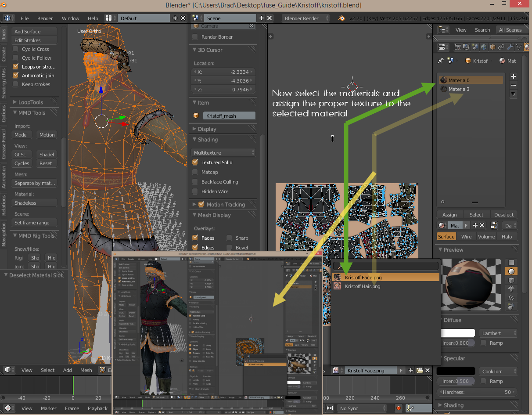The height and width of the screenshot is (415, 532).
Task: Click the pin icon in properties breadcrumb
Action: point(441,61)
